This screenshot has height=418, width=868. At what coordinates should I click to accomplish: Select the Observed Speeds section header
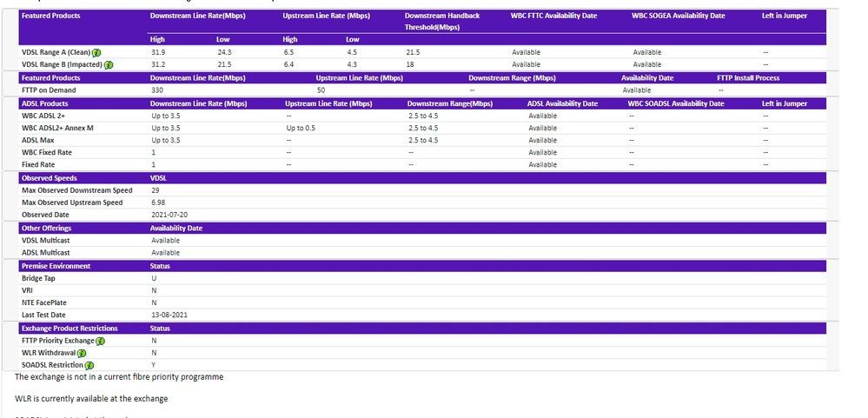pos(50,178)
